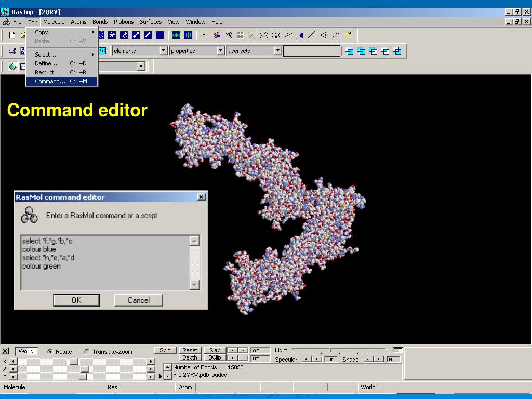Open the dropdown in the third toolbar row
The width and height of the screenshot is (532, 399).
pos(141,66)
